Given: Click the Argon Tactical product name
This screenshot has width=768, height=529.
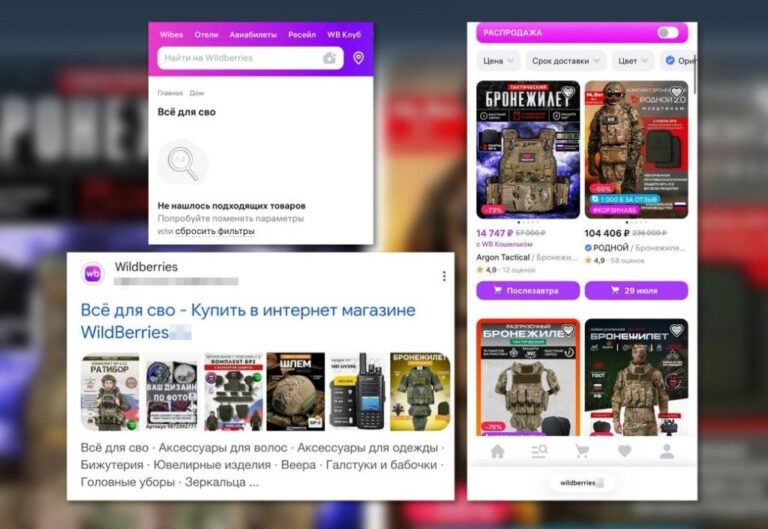Looking at the screenshot, I should pyautogui.click(x=503, y=257).
